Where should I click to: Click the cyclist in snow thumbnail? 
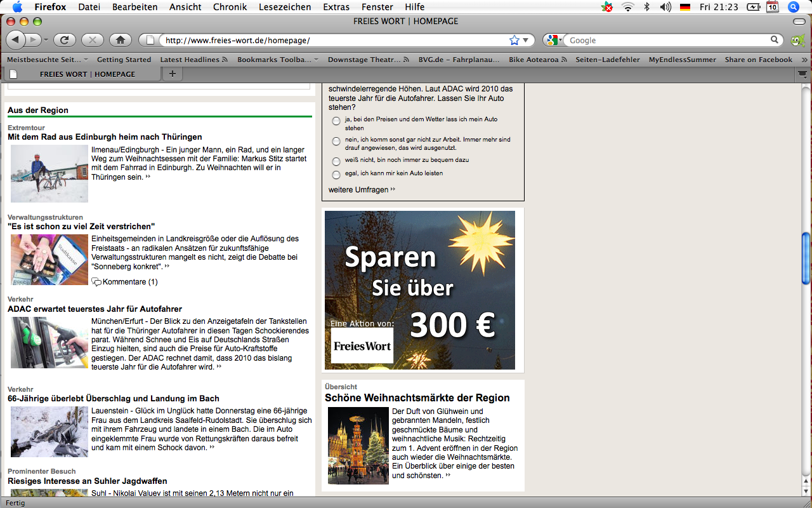[x=49, y=173]
